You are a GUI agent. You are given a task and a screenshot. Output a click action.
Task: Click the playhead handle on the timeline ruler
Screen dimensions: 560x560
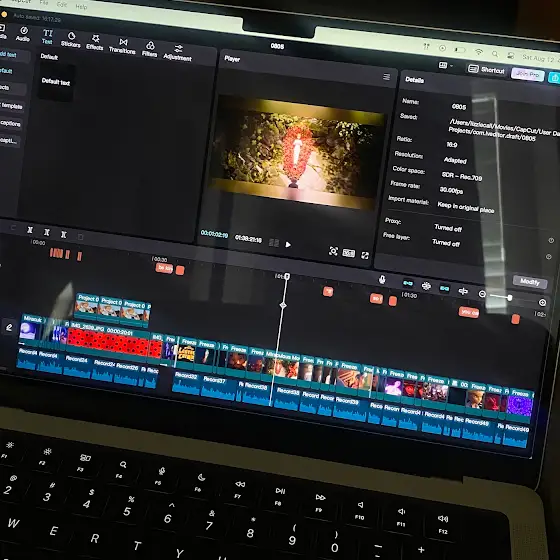(287, 276)
